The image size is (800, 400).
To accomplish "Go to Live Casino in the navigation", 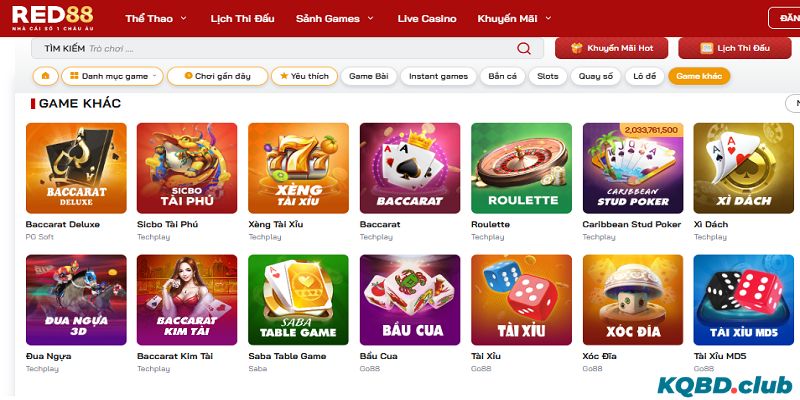I will pyautogui.click(x=427, y=18).
